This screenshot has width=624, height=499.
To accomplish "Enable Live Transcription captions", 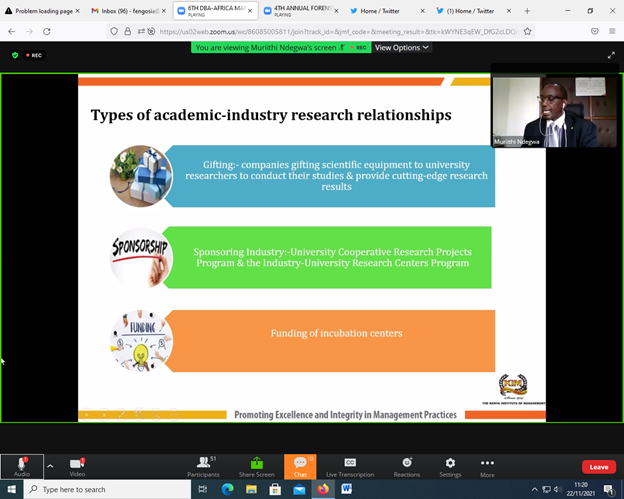I will click(x=350, y=465).
